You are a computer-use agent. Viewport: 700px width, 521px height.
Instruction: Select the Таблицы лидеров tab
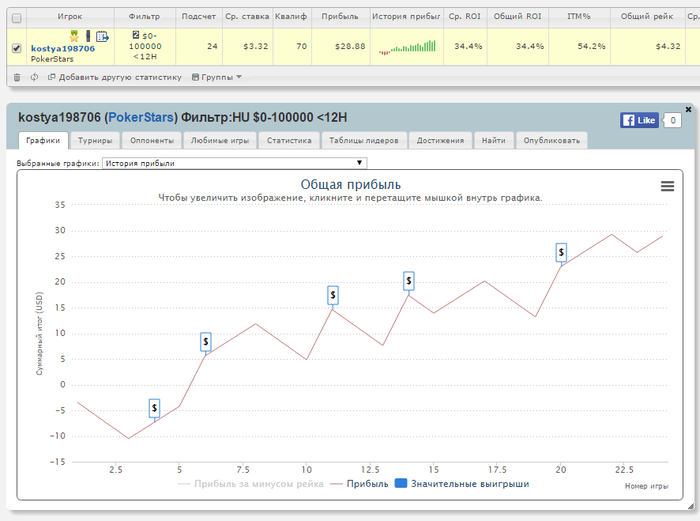tap(365, 141)
